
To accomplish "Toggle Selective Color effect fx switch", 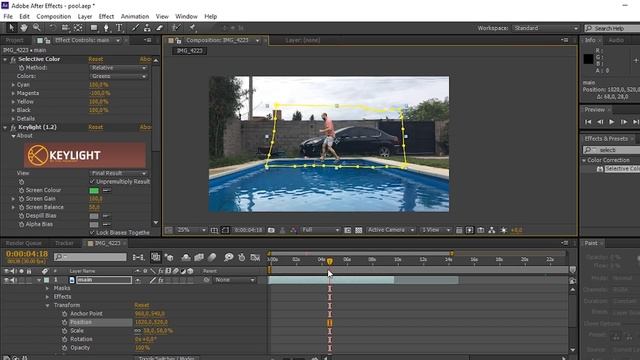I will pos(13,59).
